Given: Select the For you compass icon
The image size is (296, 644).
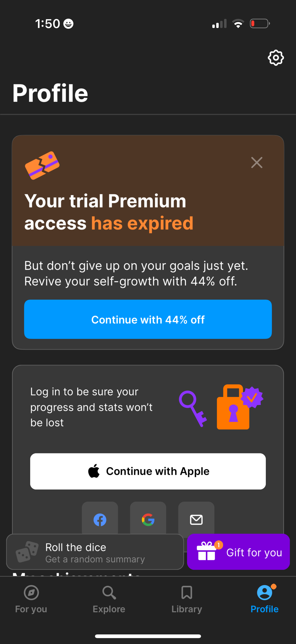Looking at the screenshot, I should point(30,593).
